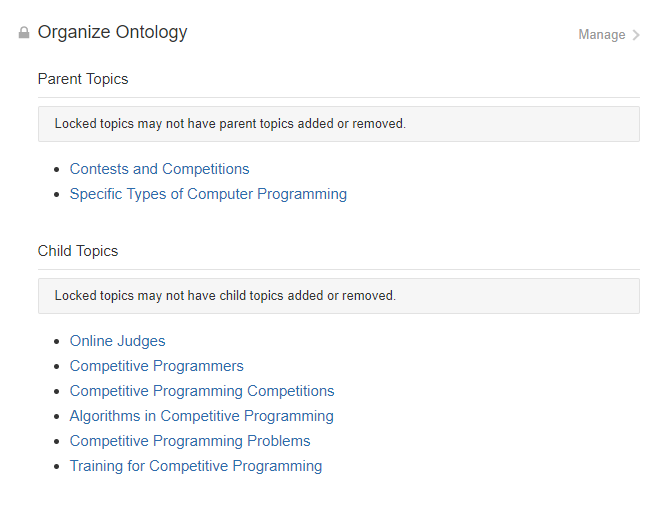Image resolution: width=663 pixels, height=507 pixels.
Task: Click the bullet beside Online Judges
Action: 57,341
